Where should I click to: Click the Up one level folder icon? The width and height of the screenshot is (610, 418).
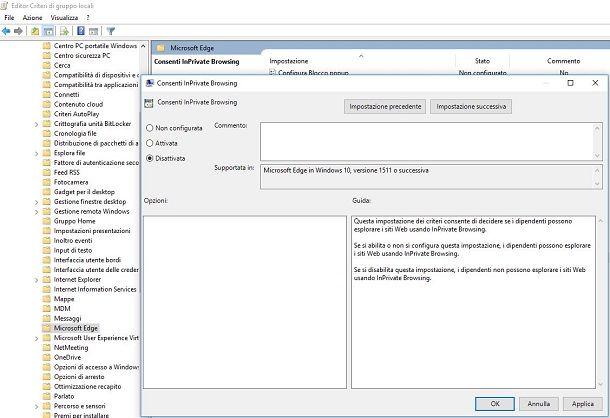(34, 31)
